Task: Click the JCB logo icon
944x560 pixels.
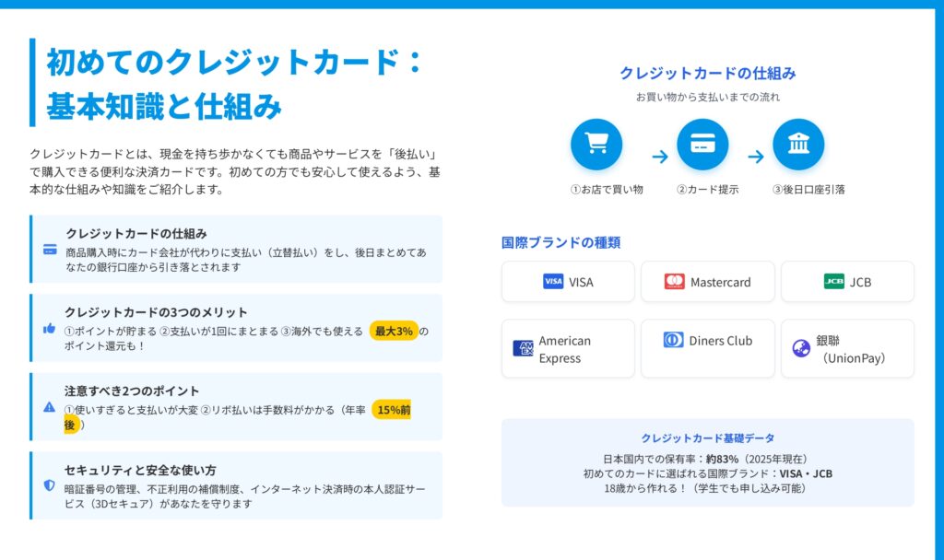Action: point(833,282)
